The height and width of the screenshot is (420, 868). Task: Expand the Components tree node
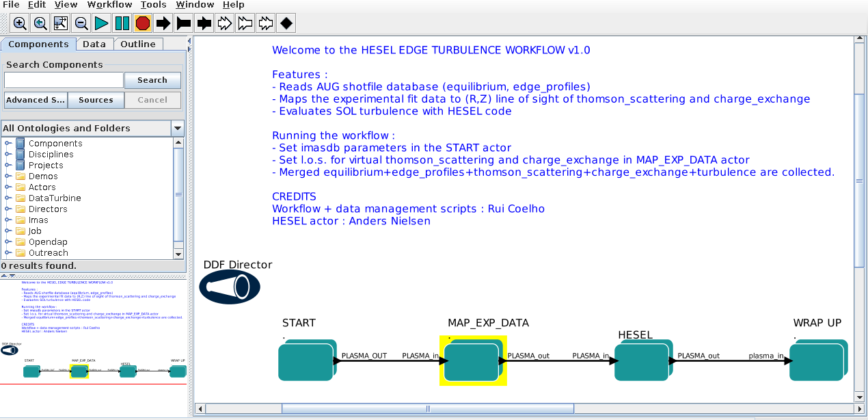pyautogui.click(x=8, y=144)
